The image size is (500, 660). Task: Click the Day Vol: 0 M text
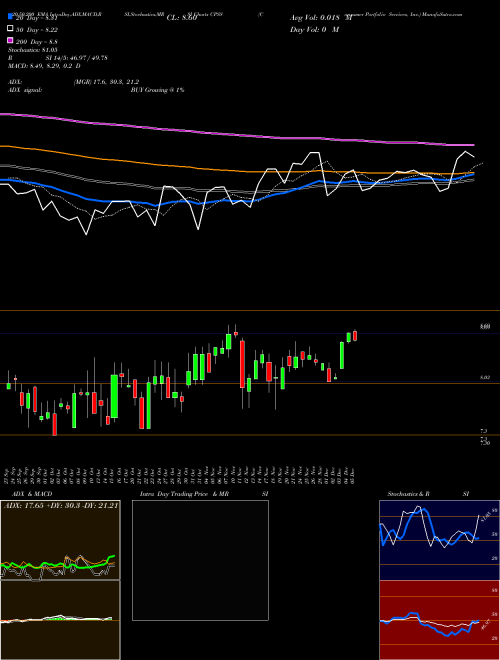314,29
